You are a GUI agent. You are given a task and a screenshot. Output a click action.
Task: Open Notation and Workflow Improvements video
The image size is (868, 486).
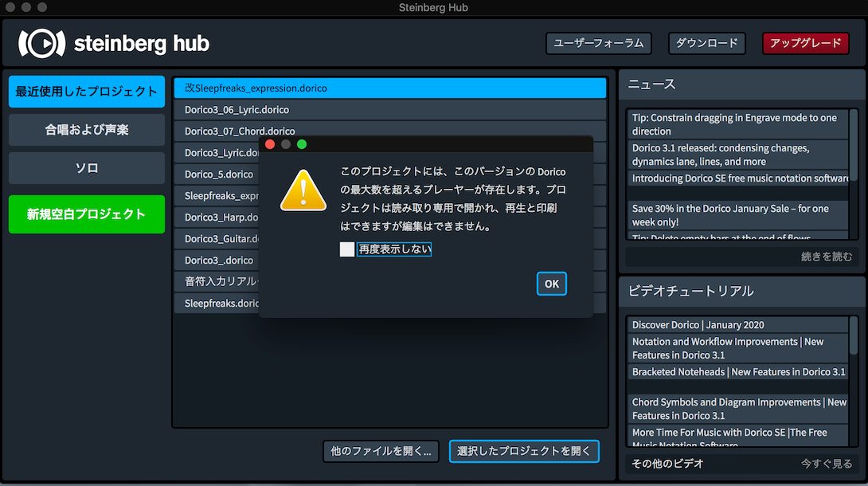(x=737, y=348)
